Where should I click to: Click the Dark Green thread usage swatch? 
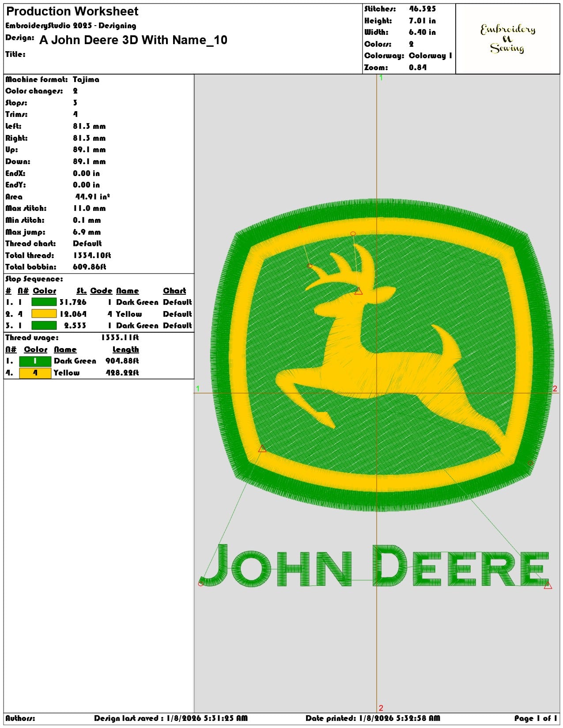pos(35,361)
